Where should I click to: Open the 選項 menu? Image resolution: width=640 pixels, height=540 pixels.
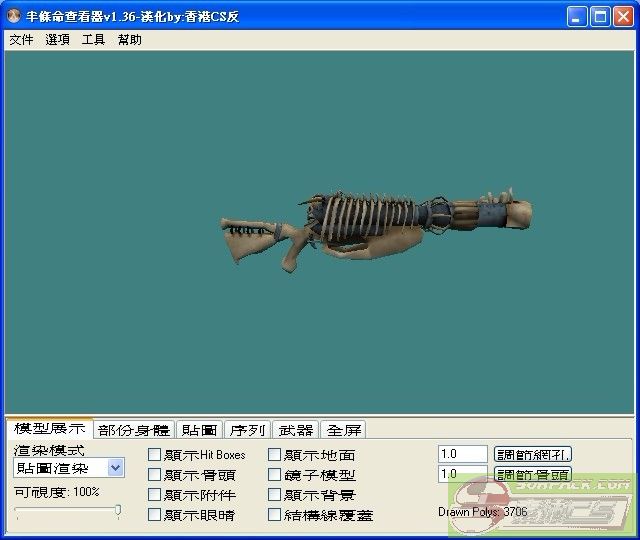pos(57,40)
